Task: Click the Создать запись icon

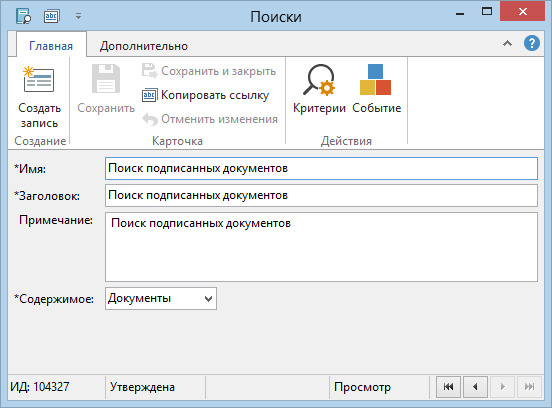Action: (39, 80)
